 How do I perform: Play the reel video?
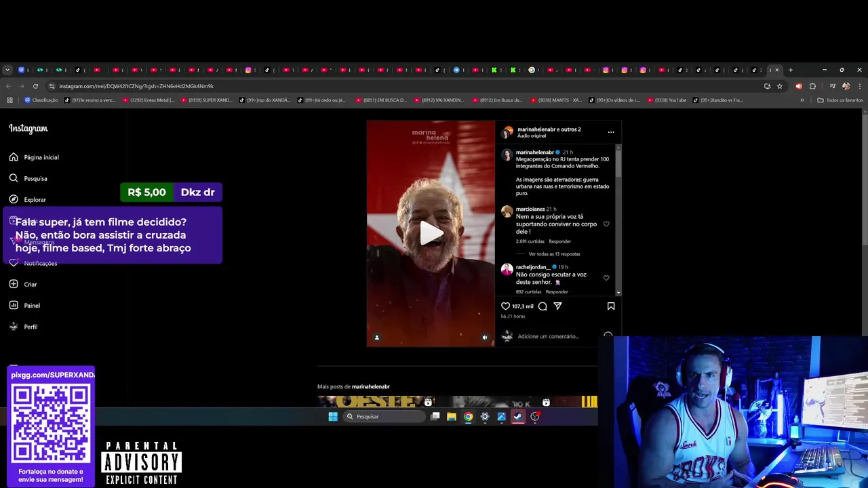pos(431,233)
